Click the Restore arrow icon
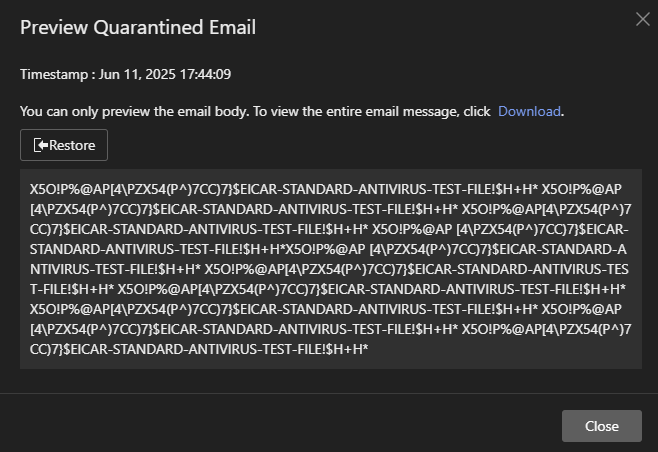The height and width of the screenshot is (452, 658). tap(40, 145)
